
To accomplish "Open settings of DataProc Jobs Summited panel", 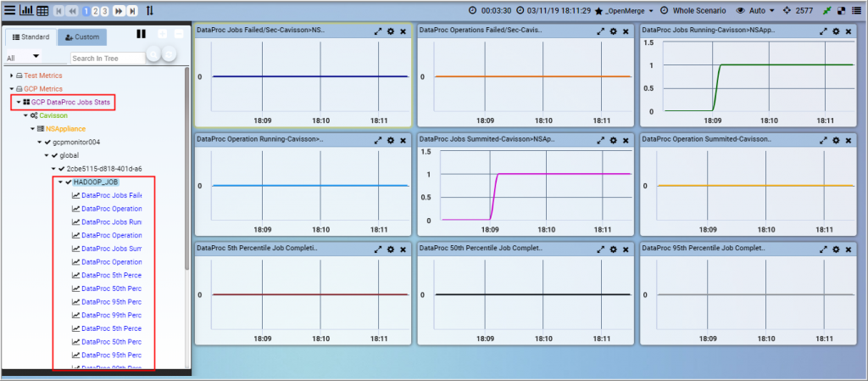I will [613, 141].
